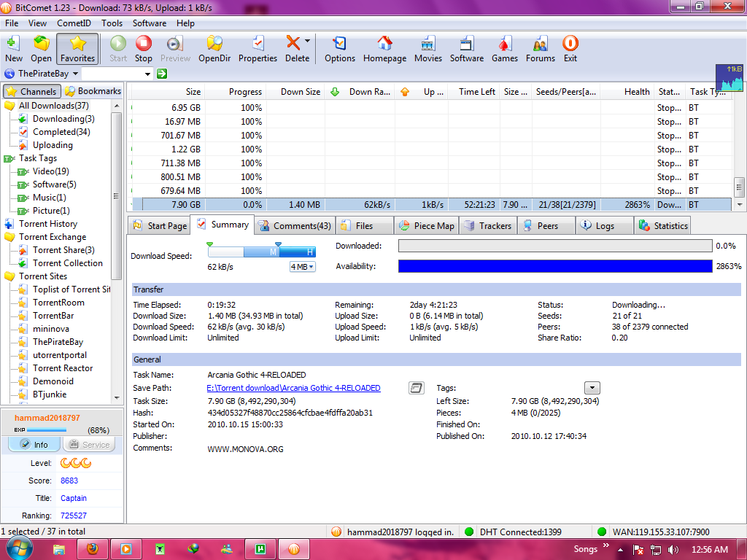Expand the Delete button dropdown arrow
747x560 pixels.
(308, 42)
